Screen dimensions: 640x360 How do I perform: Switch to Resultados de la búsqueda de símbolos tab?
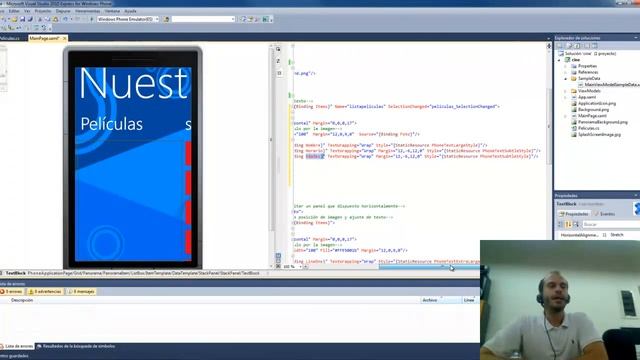76,346
